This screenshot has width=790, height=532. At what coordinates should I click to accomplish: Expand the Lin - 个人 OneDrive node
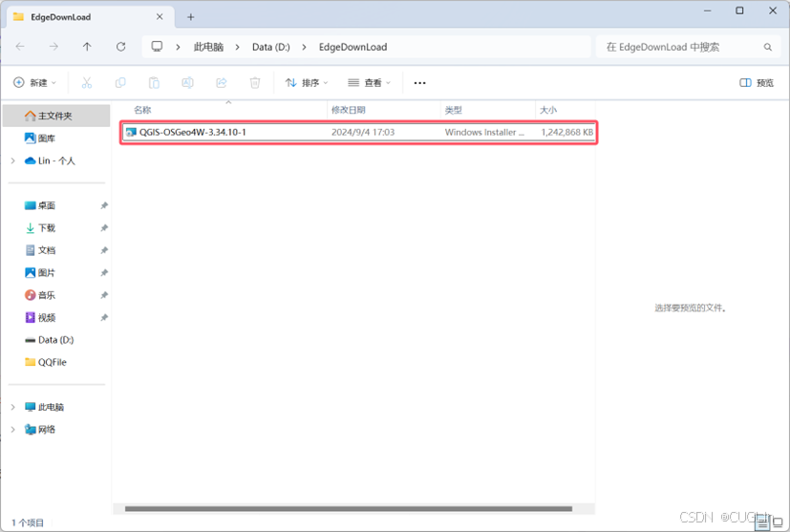[x=13, y=160]
